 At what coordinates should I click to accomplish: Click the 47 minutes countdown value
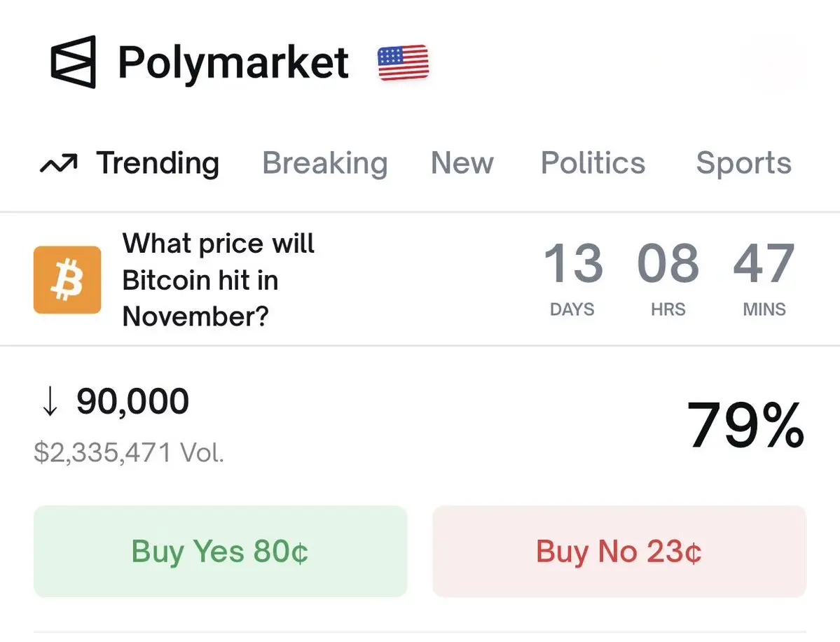764,265
